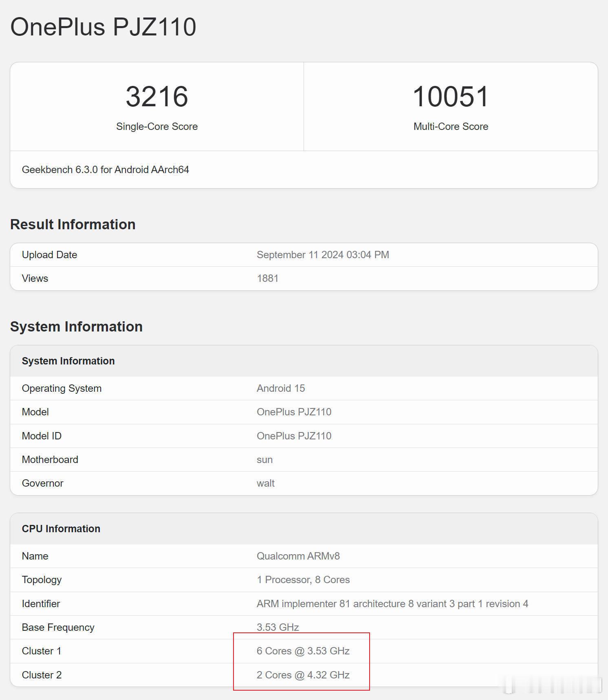This screenshot has width=608, height=700.
Task: Select the "2 Cores @ 4.32 GHz" value
Action: pyautogui.click(x=303, y=675)
